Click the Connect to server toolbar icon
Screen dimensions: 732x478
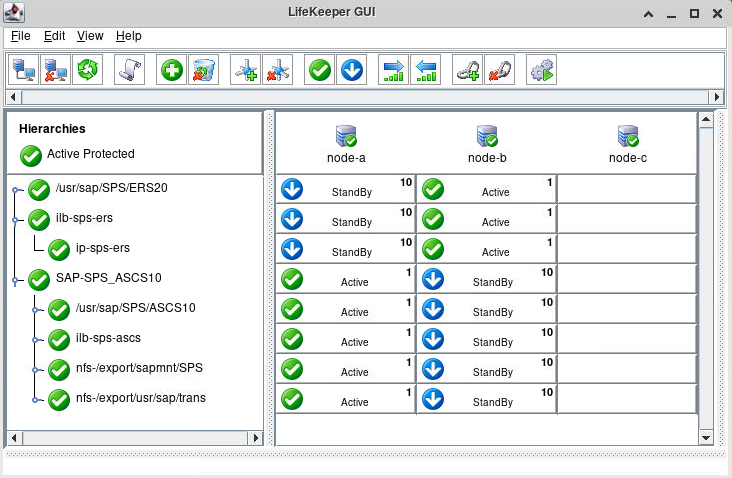[23, 70]
